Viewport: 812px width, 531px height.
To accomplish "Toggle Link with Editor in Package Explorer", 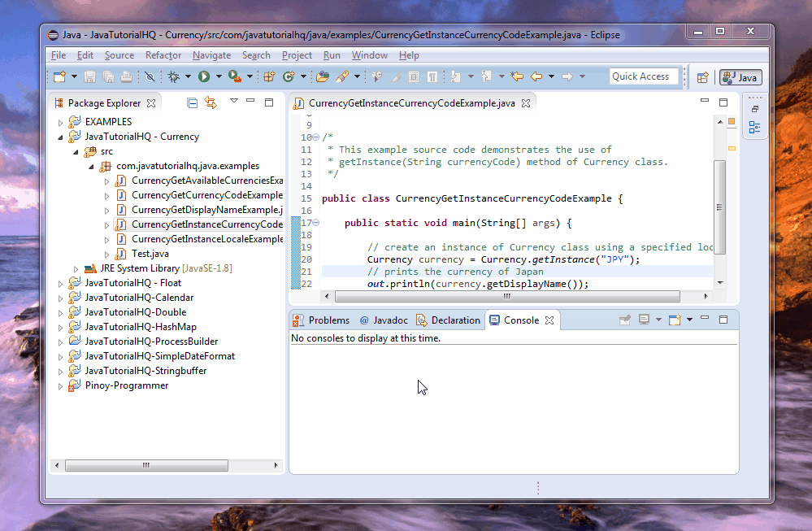I will pyautogui.click(x=211, y=102).
